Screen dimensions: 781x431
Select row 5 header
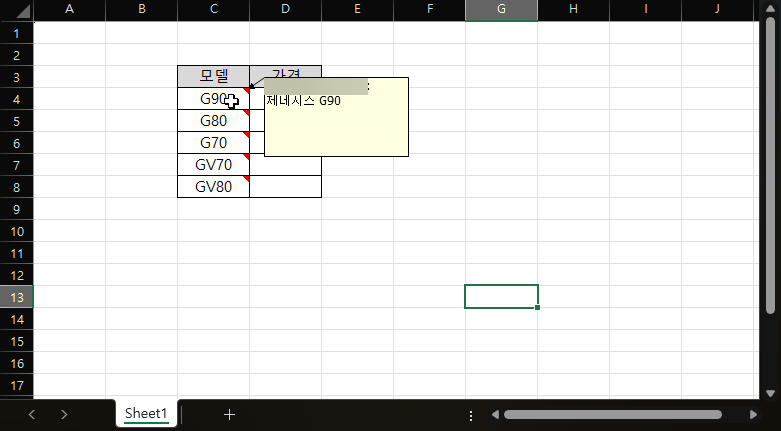[16, 121]
